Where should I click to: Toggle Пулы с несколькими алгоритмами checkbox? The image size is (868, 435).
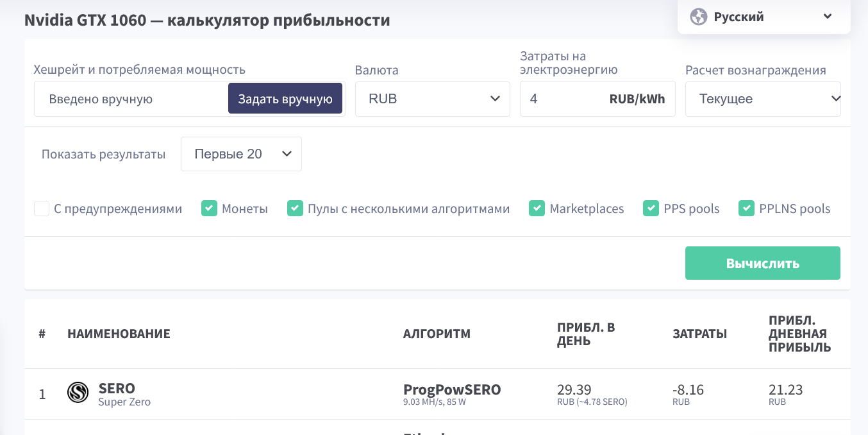tap(295, 209)
